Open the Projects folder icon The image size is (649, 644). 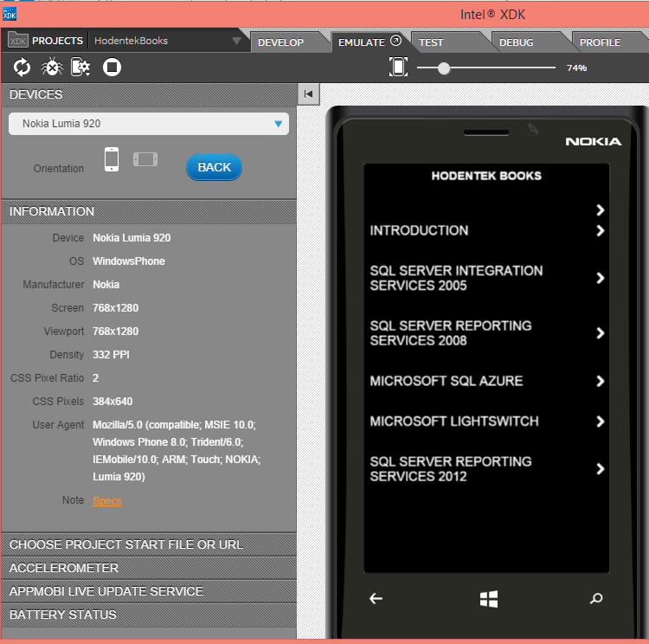(x=18, y=40)
